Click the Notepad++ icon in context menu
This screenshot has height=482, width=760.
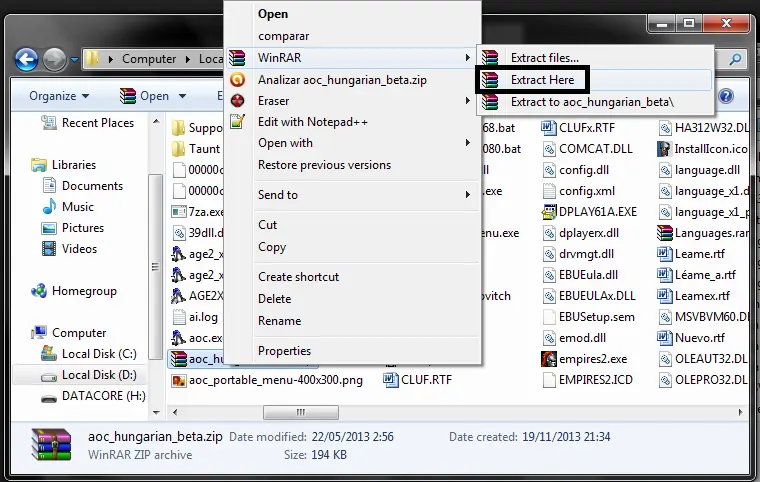coord(237,122)
